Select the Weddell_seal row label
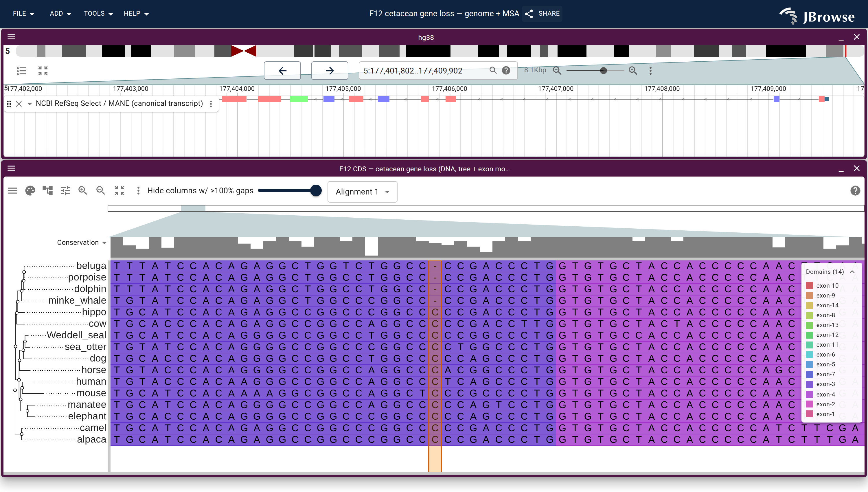Viewport: 868px width, 492px height. coord(76,335)
